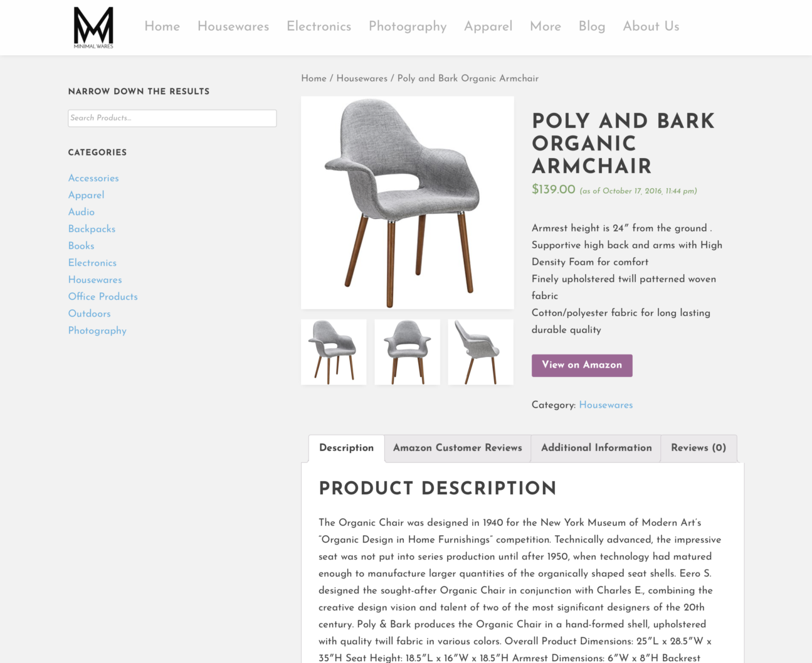Click the Minimal Wares logo
812x663 pixels.
coord(93,28)
